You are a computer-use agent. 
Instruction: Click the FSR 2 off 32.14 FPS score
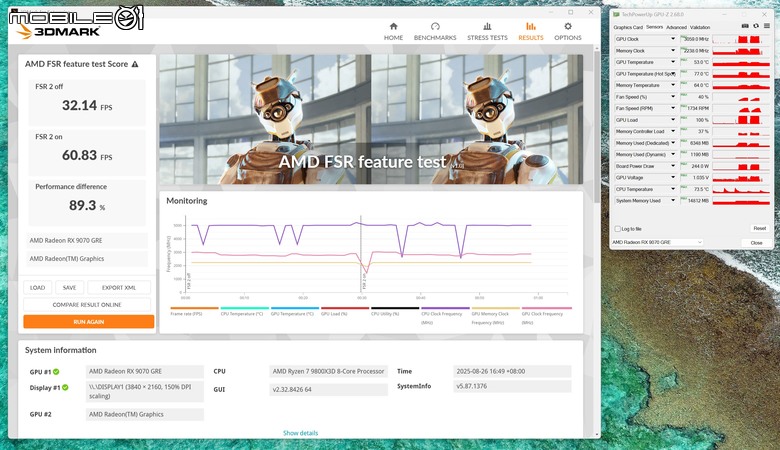87,105
